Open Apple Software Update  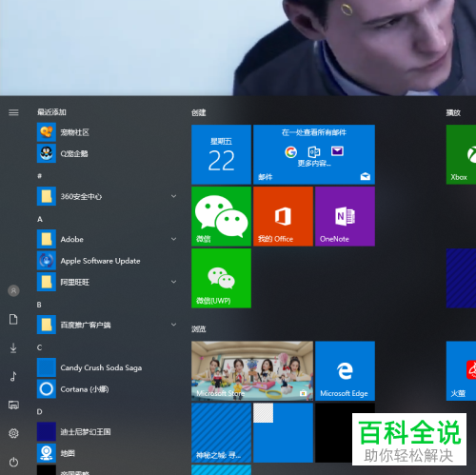point(107,261)
